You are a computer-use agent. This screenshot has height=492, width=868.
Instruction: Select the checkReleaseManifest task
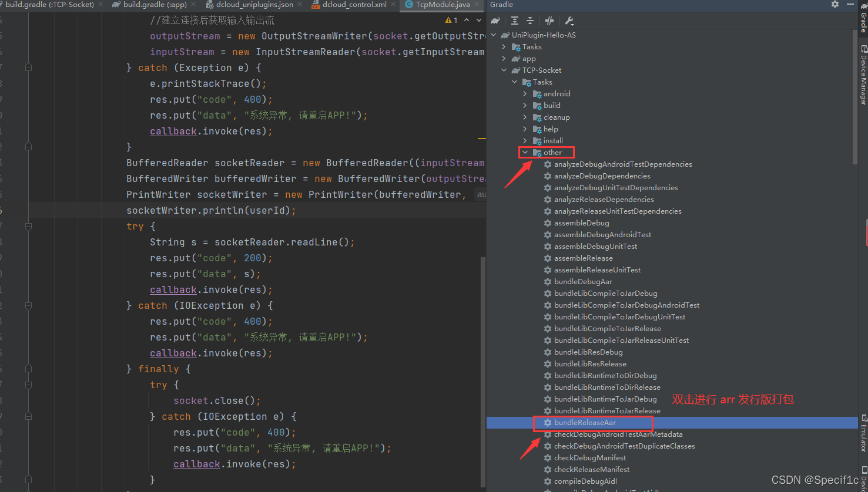591,470
